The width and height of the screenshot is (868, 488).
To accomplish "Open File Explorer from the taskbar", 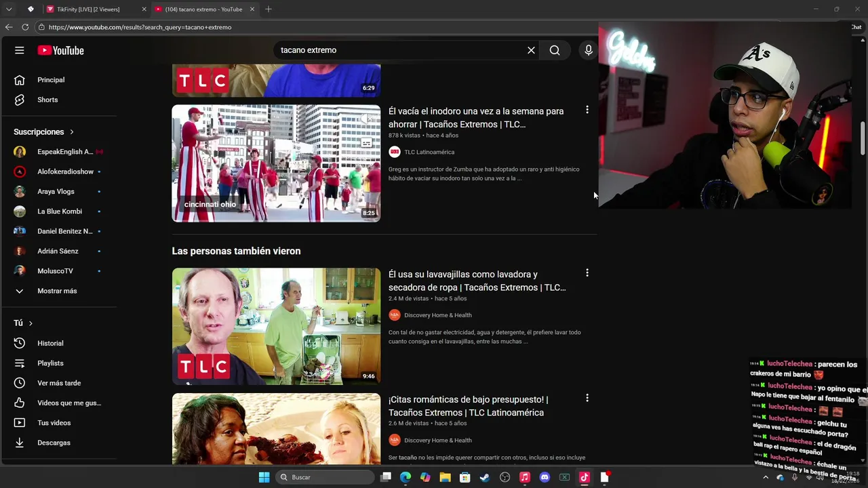I will (445, 477).
